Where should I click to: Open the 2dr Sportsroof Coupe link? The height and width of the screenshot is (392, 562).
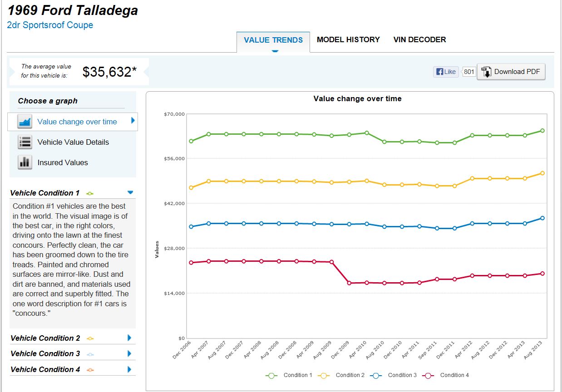(50, 25)
